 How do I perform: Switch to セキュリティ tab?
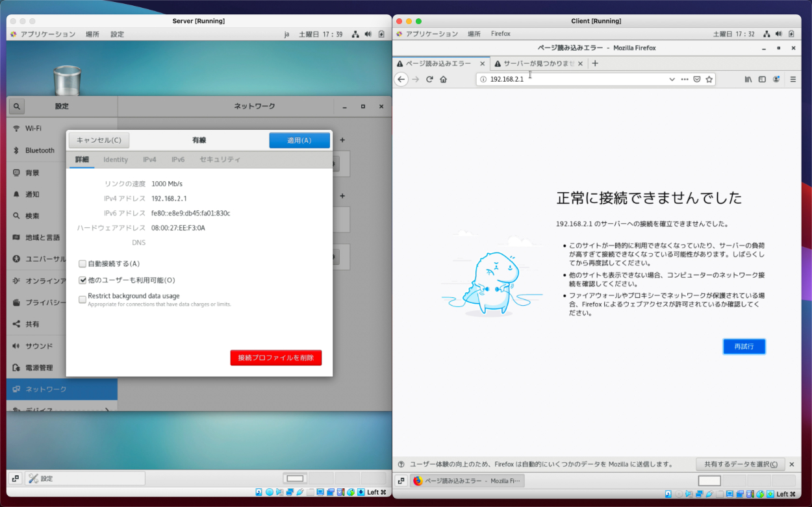[x=220, y=160]
